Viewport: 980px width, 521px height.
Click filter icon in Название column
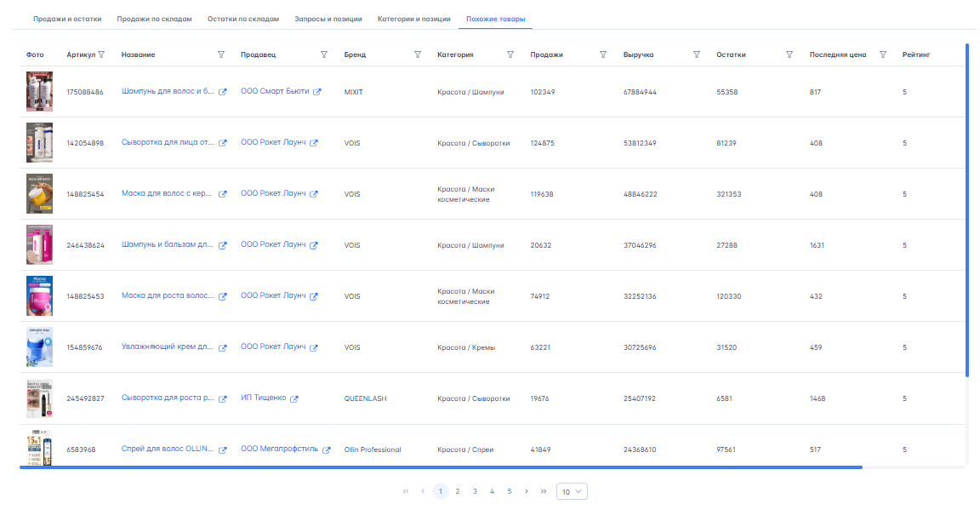(x=221, y=54)
